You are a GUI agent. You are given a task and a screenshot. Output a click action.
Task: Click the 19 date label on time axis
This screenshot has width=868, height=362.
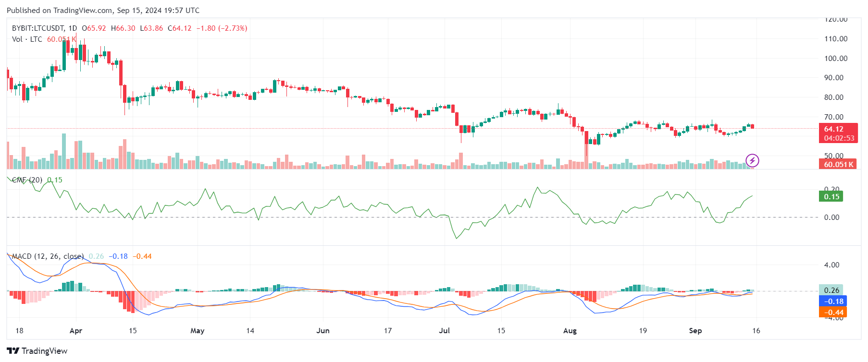(x=643, y=331)
